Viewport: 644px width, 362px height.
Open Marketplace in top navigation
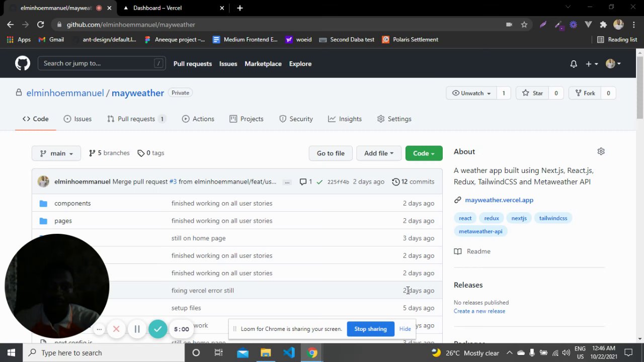click(263, 64)
